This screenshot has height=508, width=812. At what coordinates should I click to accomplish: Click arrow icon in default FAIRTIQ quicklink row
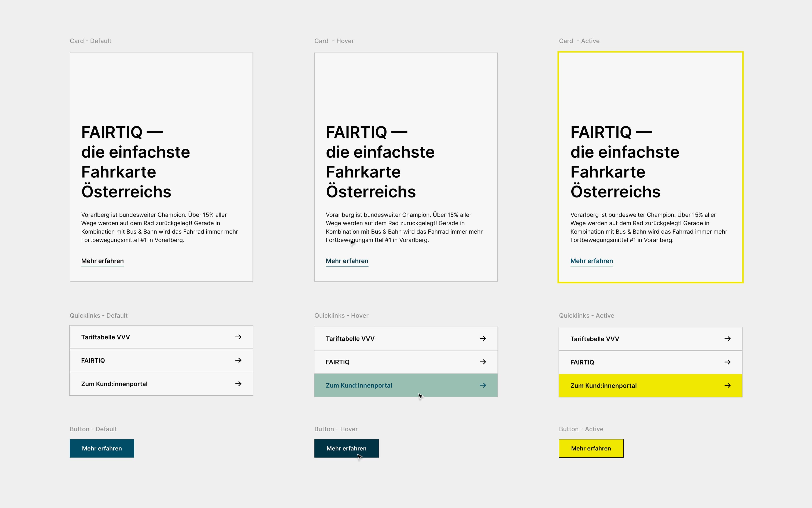pyautogui.click(x=238, y=360)
